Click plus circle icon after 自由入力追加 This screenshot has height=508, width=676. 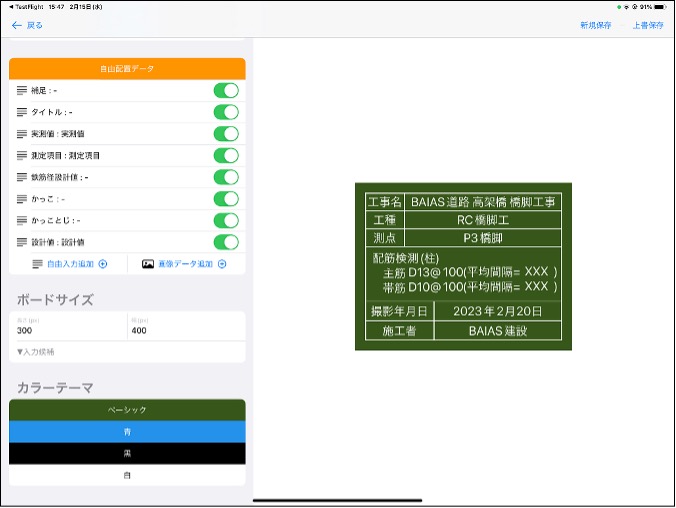[x=103, y=264]
